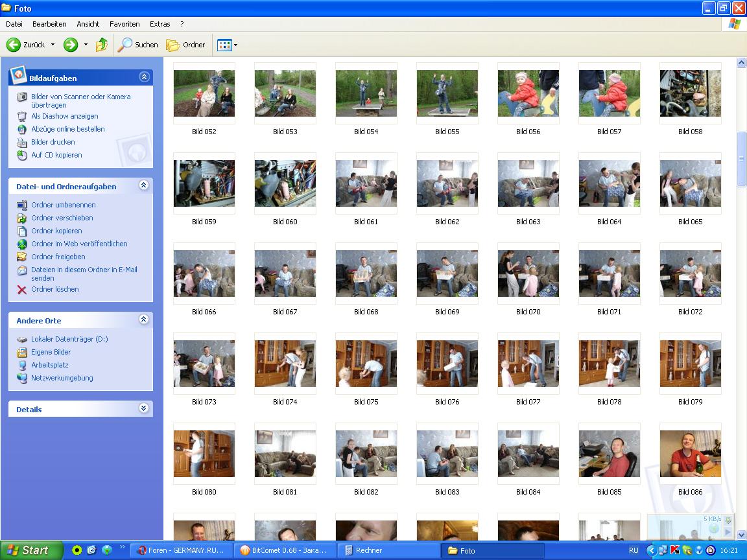Open the forward history dropdown arrow

86,45
